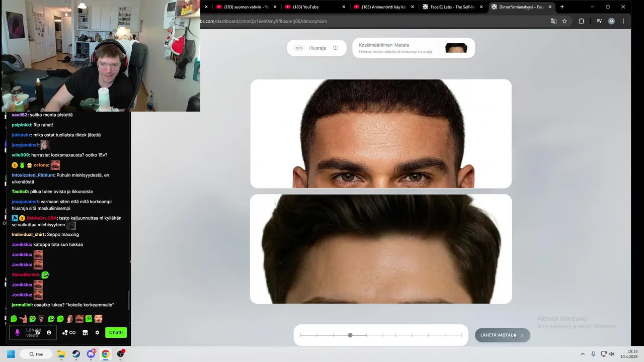This screenshot has width=644, height=362.
Task: Click username jormuliini in chat
Action: coord(22,305)
